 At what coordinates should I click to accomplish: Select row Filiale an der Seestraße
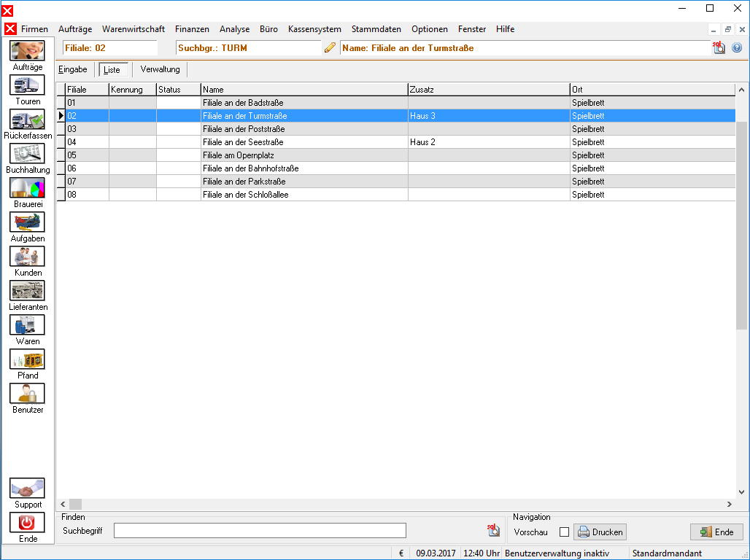coord(396,142)
